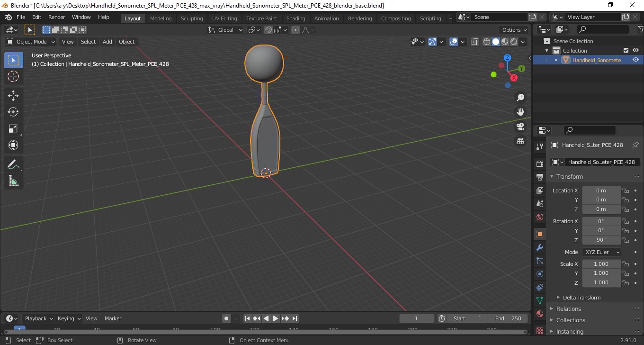The width and height of the screenshot is (644, 345).
Task: Switch to Shading workspace tab
Action: 296,18
